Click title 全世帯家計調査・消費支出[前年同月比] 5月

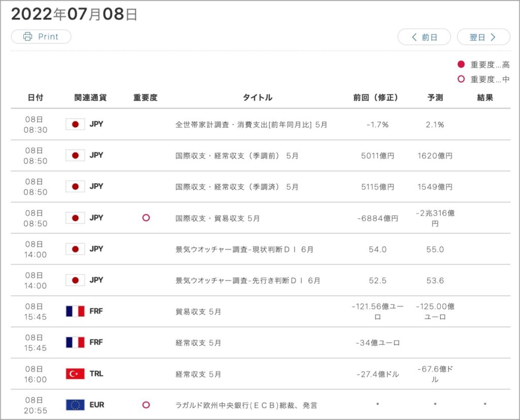click(x=251, y=125)
